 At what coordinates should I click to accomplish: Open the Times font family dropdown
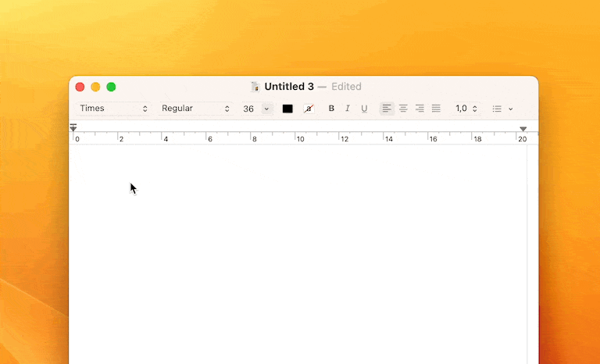click(113, 109)
